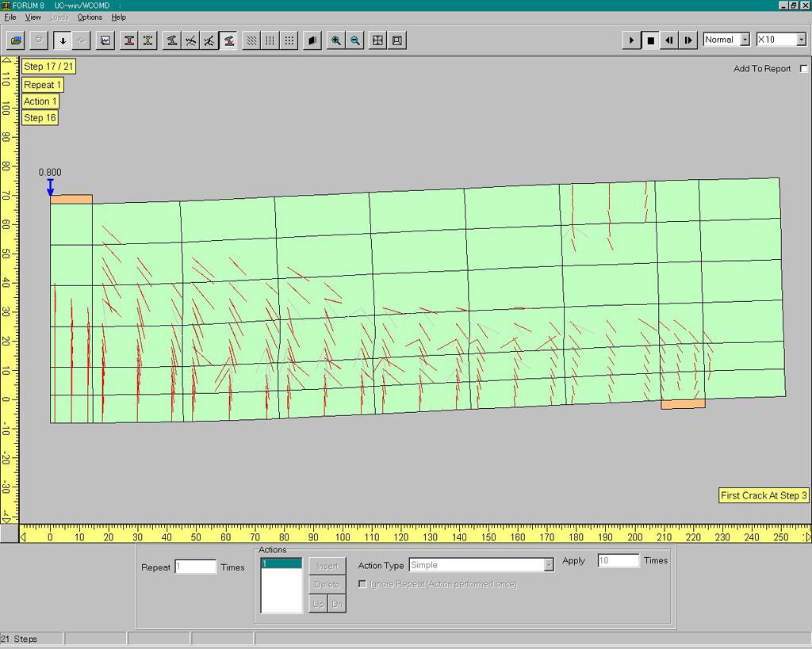
Task: Open the File menu
Action: [x=10, y=17]
